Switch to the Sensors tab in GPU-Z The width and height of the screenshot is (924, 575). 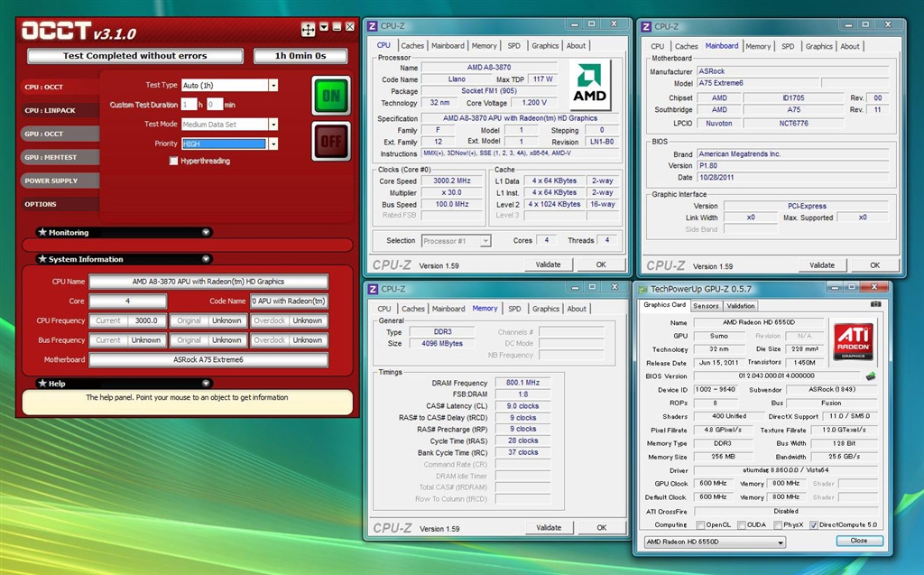pos(706,306)
